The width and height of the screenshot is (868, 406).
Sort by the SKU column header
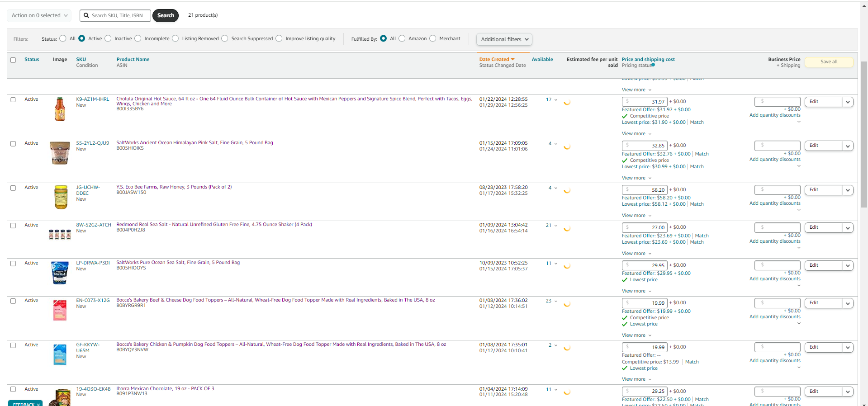pos(81,60)
